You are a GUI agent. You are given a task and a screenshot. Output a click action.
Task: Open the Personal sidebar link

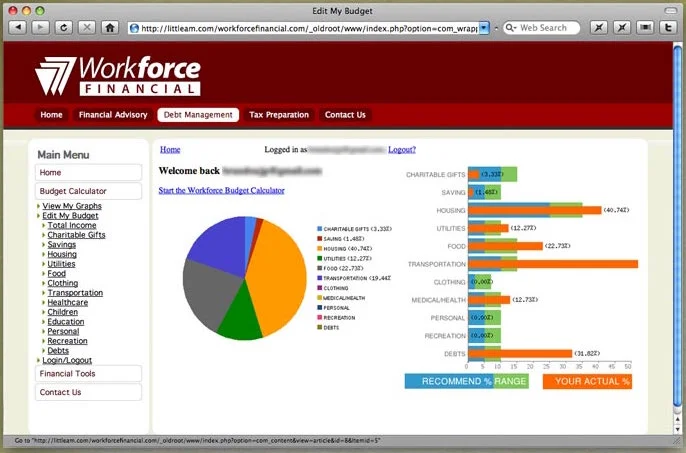pyautogui.click(x=63, y=331)
